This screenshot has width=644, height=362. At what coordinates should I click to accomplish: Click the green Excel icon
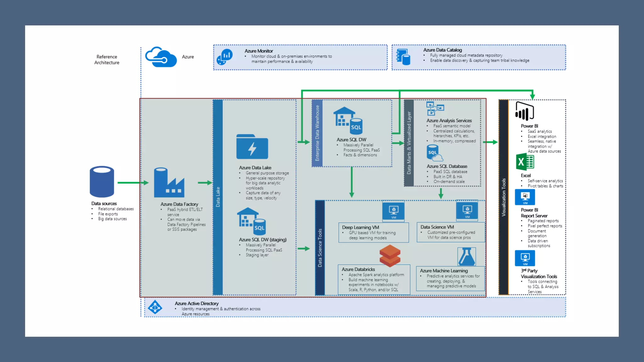coord(525,162)
